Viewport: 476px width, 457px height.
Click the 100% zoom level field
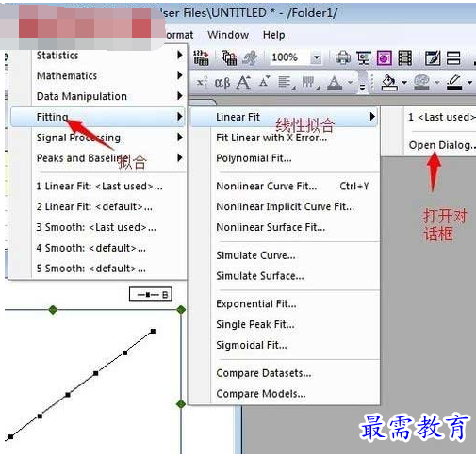[x=290, y=57]
